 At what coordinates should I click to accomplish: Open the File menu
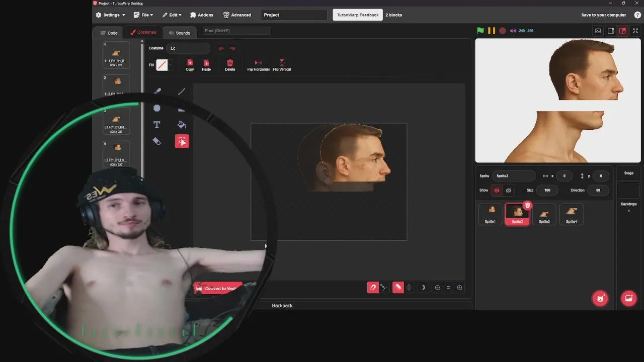[x=143, y=15]
